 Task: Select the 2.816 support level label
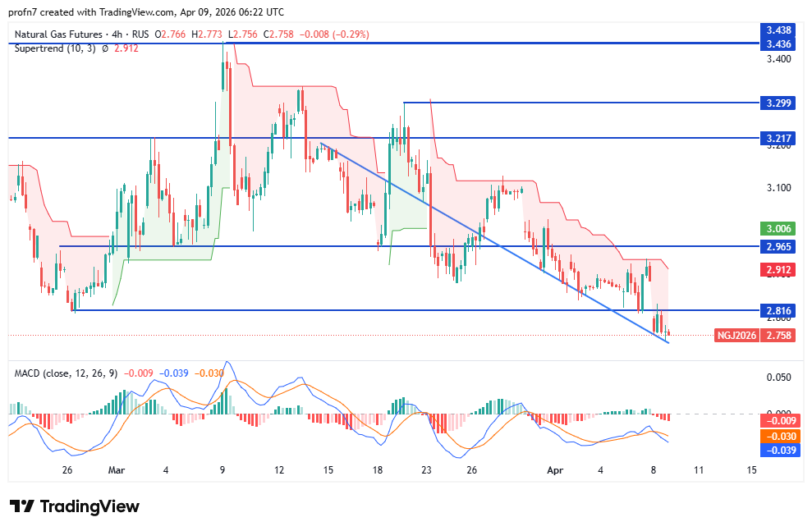tap(778, 310)
